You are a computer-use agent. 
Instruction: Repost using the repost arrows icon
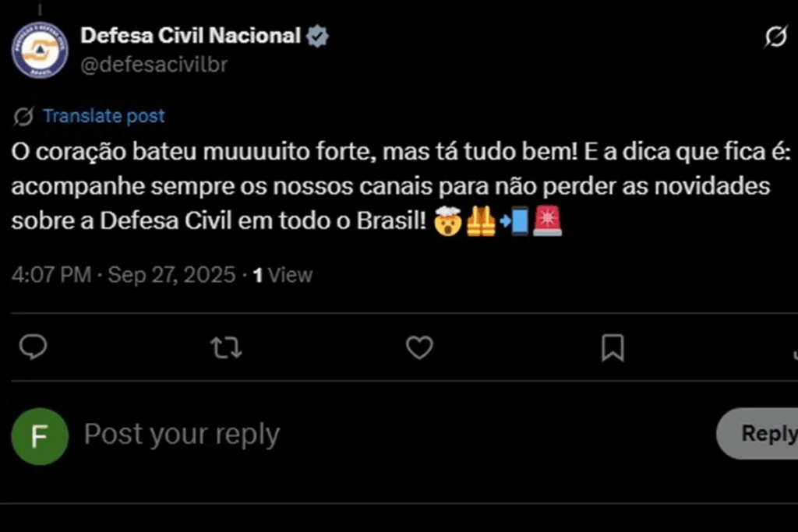click(226, 347)
